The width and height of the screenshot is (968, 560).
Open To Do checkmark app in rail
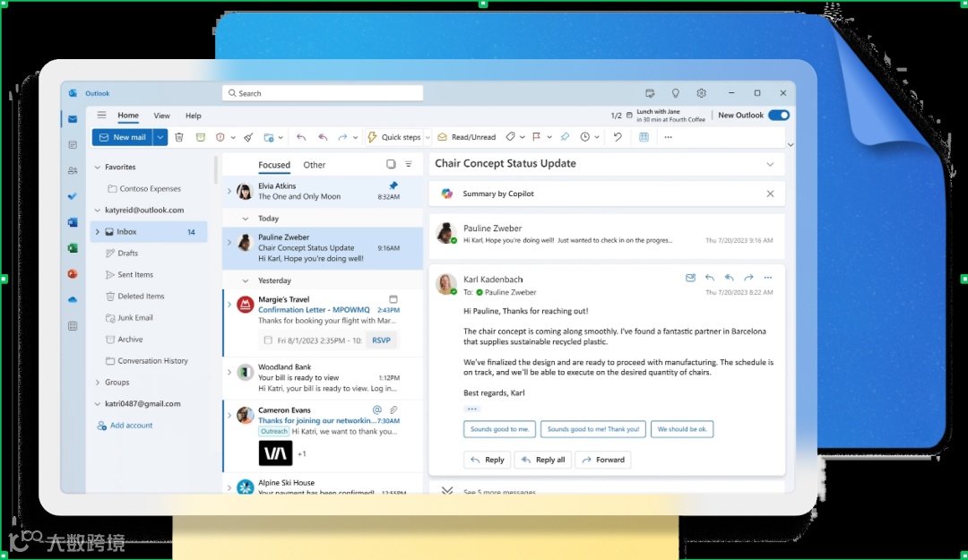[73, 196]
